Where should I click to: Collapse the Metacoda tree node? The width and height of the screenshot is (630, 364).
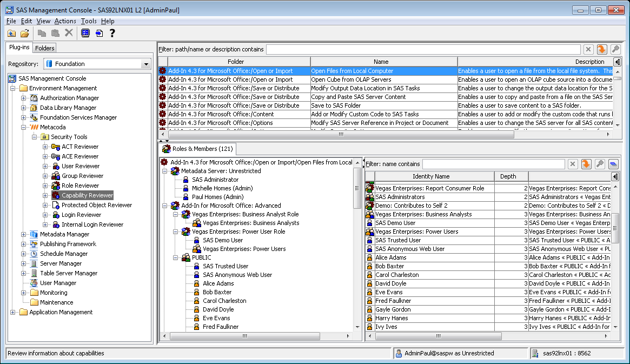[23, 127]
